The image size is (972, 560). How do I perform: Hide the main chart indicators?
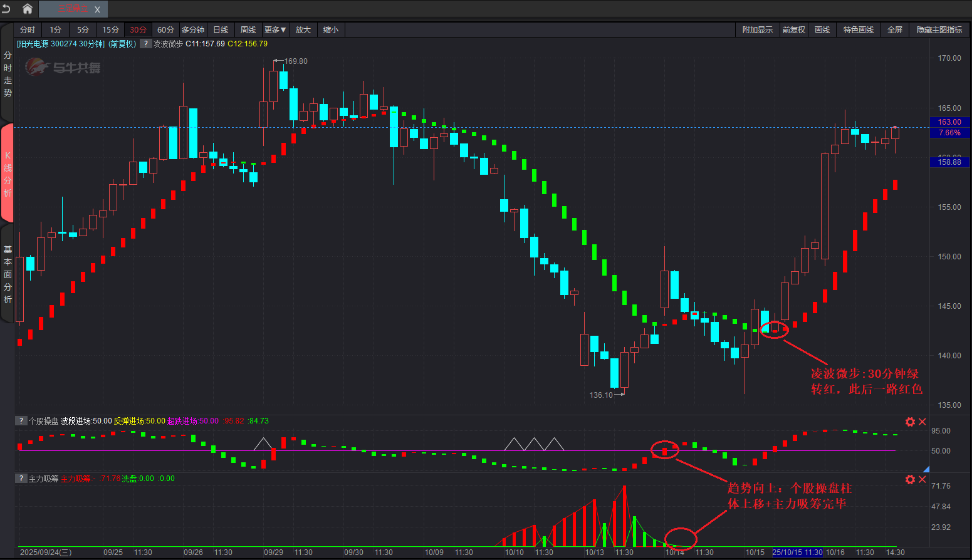coord(939,30)
